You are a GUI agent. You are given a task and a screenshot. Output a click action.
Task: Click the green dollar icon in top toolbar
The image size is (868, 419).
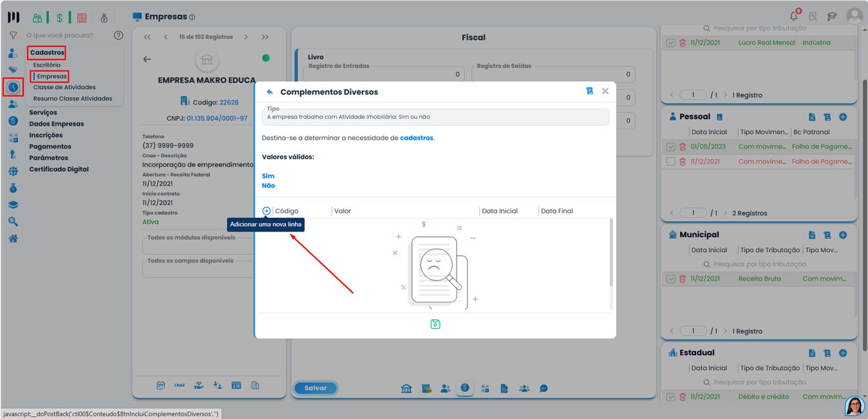pos(59,17)
